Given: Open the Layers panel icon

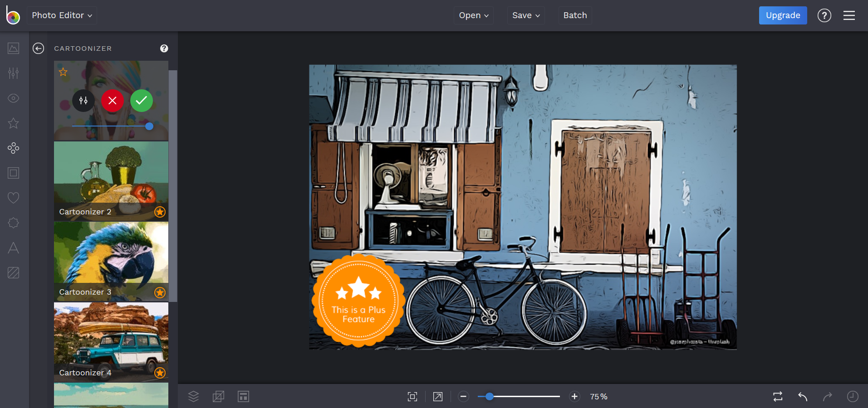Looking at the screenshot, I should point(194,397).
